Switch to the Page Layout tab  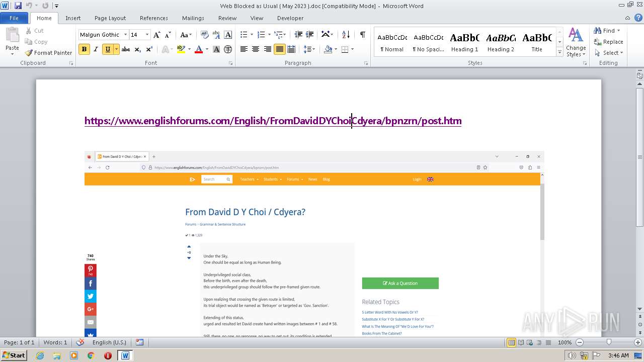coord(110,18)
